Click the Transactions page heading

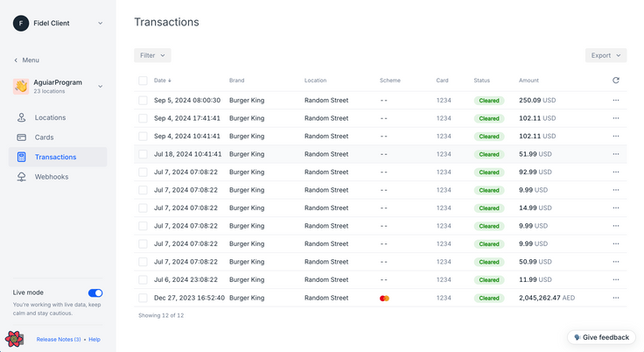[x=166, y=22]
